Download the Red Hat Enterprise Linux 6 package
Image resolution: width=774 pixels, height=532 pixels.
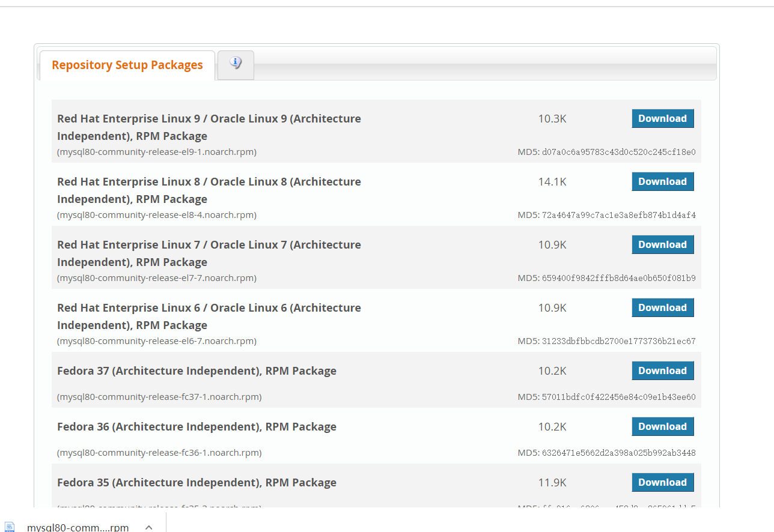point(663,307)
